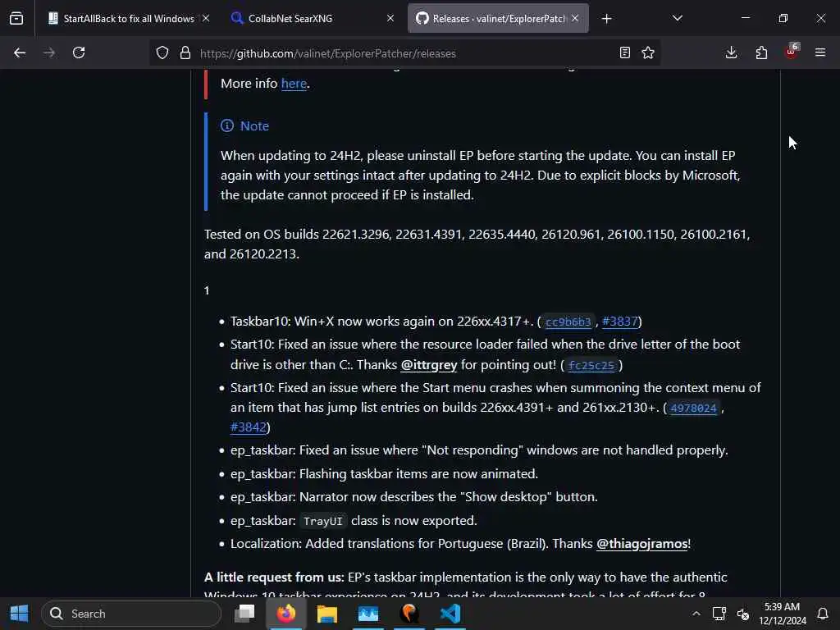
Task: Reload the current page
Action: pyautogui.click(x=79, y=52)
